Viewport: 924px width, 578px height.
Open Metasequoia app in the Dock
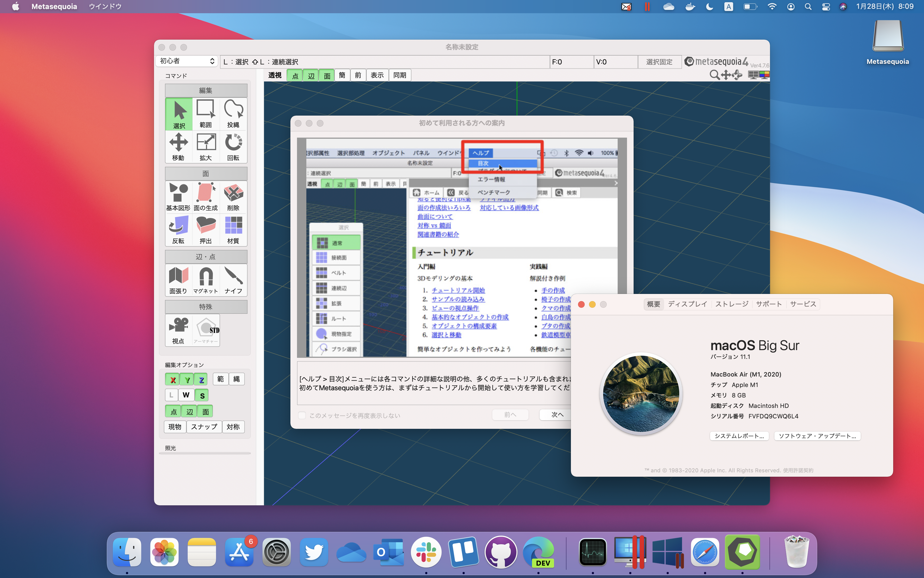point(742,552)
